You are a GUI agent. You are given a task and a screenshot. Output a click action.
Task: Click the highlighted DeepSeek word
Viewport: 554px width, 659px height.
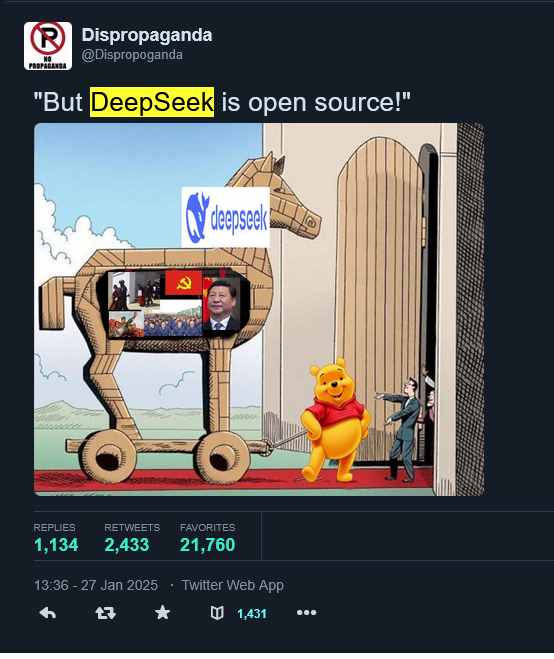[152, 102]
